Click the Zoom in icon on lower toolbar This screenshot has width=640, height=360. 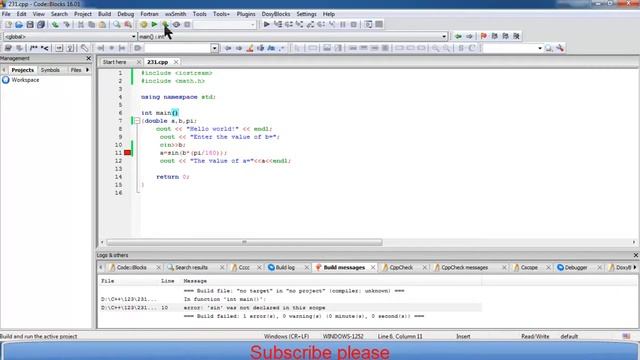436,48
